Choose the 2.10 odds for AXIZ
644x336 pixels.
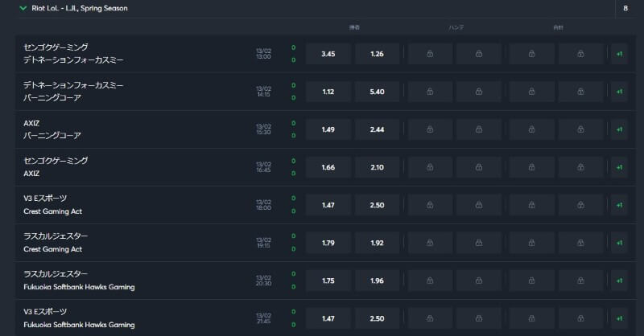376,167
